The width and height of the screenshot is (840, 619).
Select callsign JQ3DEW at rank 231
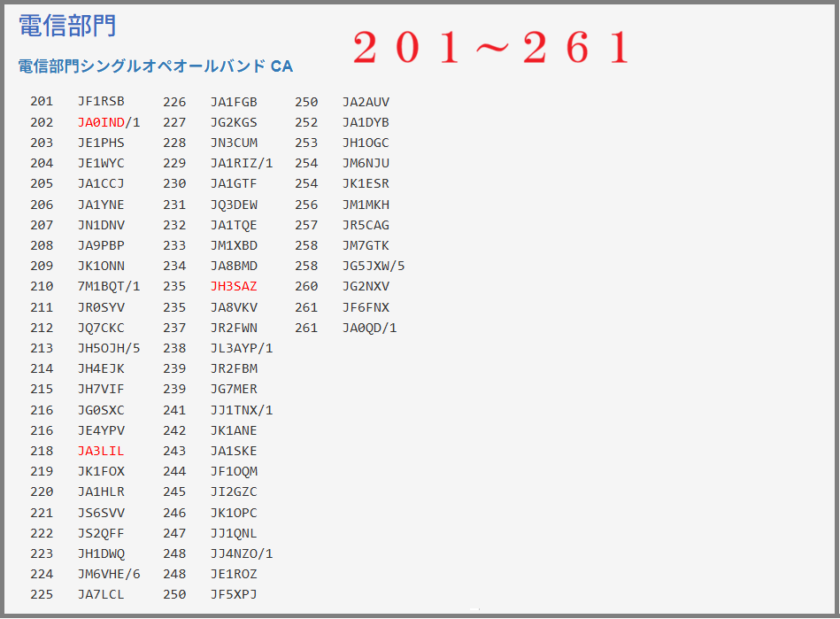[234, 205]
